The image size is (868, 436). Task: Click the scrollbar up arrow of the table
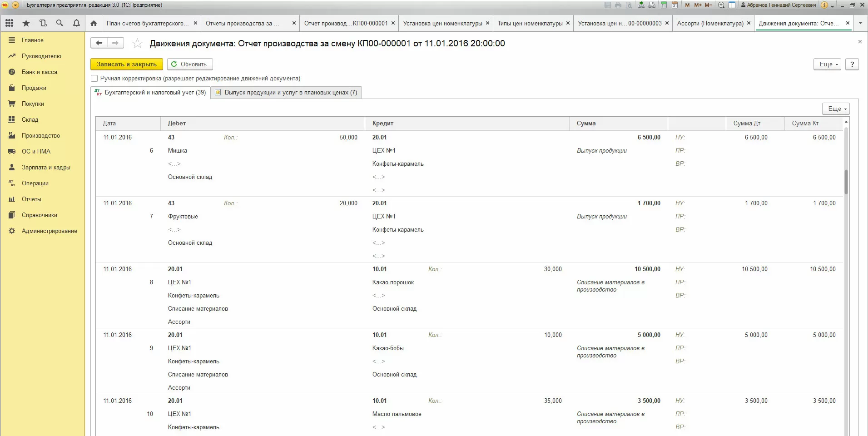[x=846, y=122]
